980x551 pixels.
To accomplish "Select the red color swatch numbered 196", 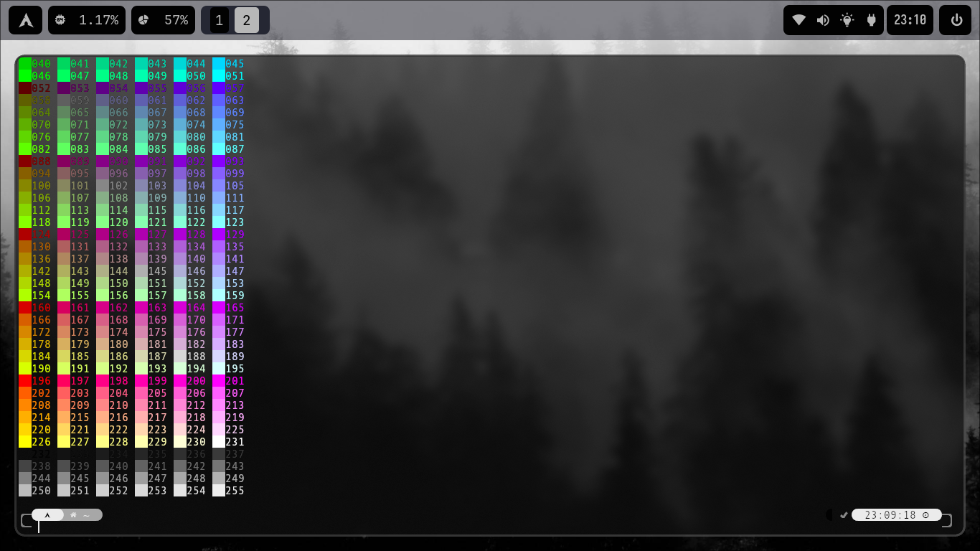I will 26,381.
